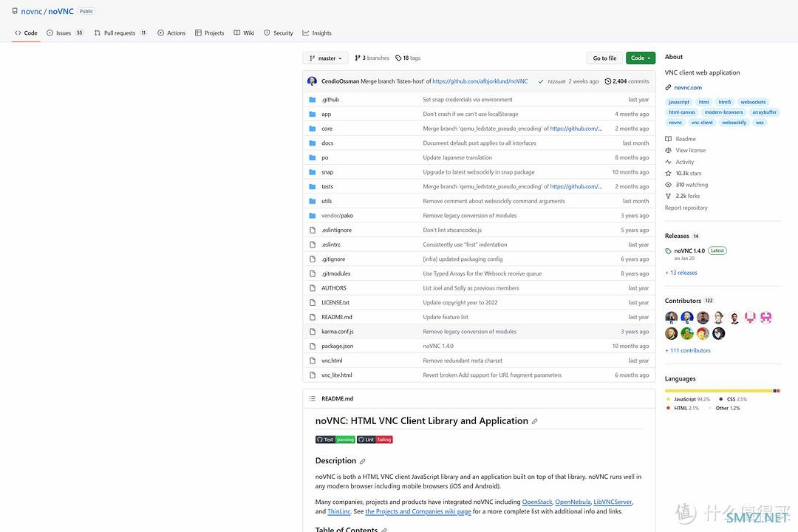Click the repository book icon beside novnc

pyautogui.click(x=15, y=10)
